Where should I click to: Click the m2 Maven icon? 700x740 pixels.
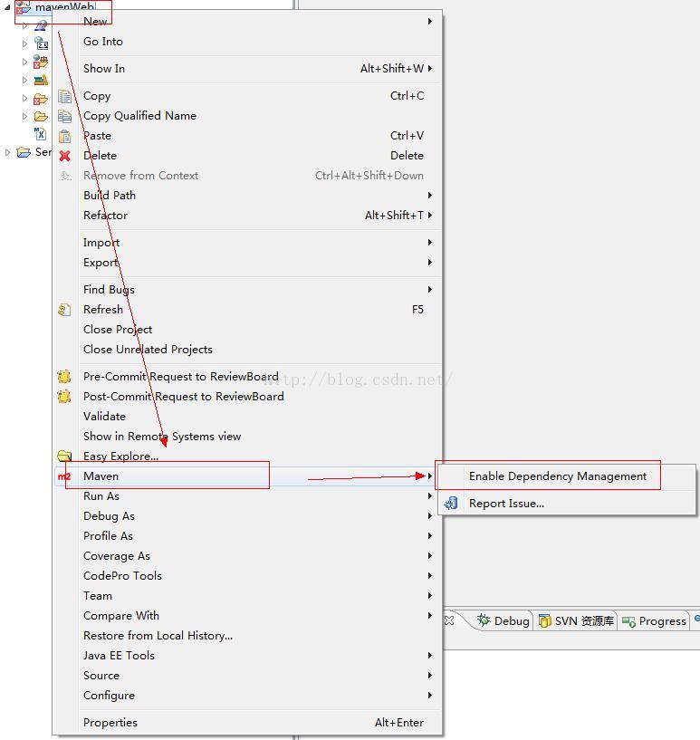pos(63,476)
